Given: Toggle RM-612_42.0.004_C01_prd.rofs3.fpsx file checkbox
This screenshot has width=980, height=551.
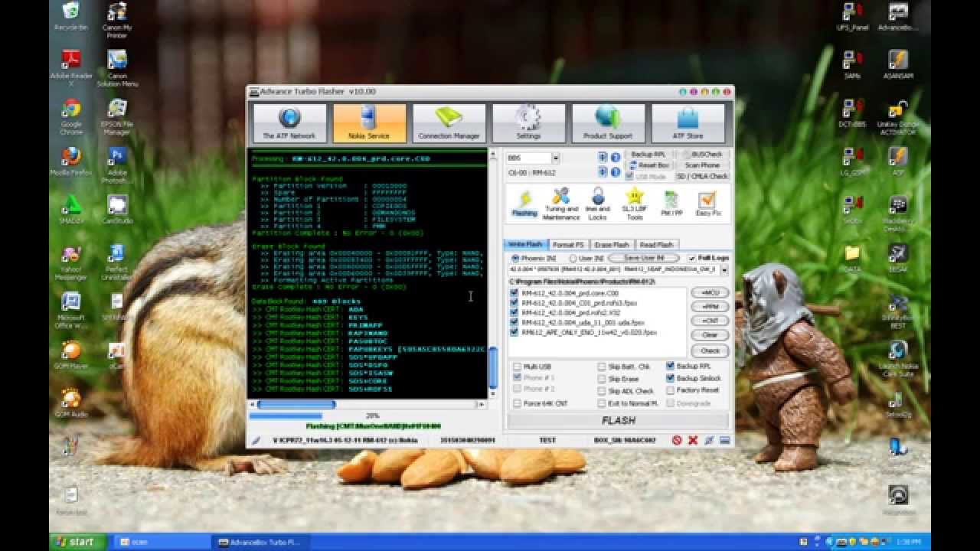Looking at the screenshot, I should coord(514,303).
